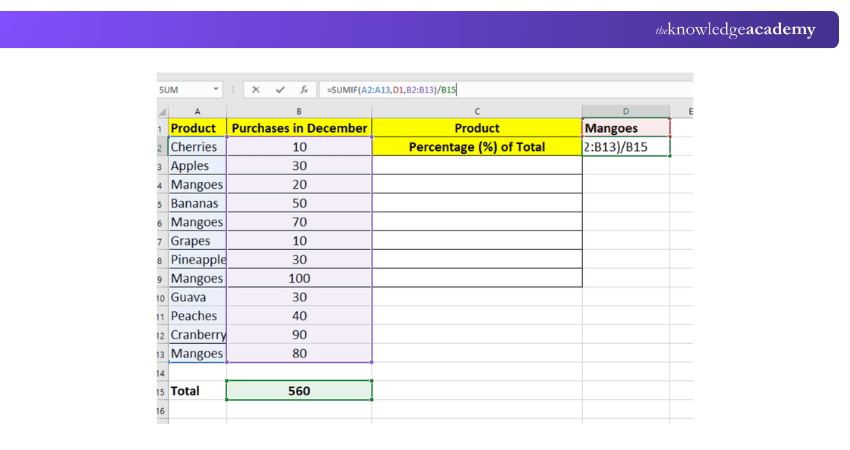Viewport: 850px width, 450px height.
Task: Click The Knowledge Academy logo
Action: (735, 30)
